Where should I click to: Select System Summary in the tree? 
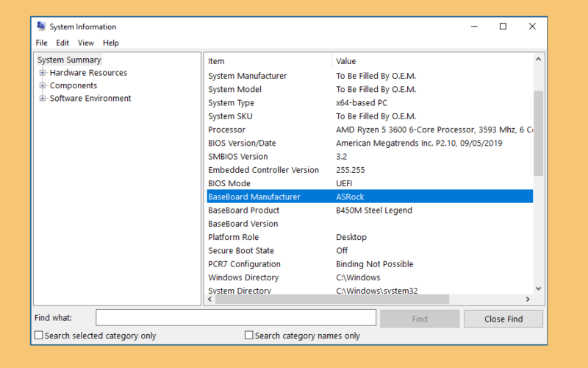tap(69, 60)
